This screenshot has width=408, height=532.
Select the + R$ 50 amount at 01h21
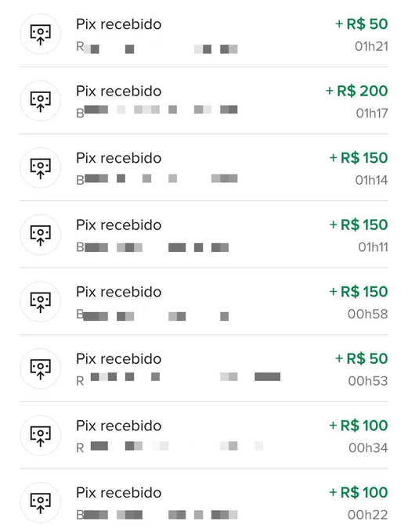362,24
